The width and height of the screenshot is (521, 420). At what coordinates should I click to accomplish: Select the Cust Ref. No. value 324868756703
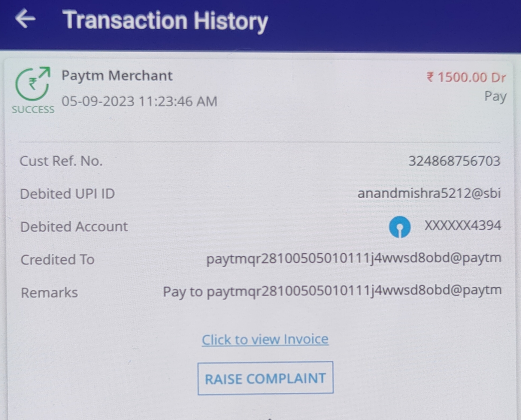(454, 161)
